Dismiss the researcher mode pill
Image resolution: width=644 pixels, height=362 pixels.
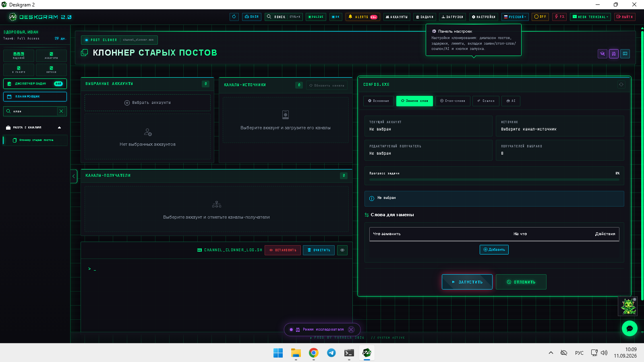pyautogui.click(x=351, y=329)
